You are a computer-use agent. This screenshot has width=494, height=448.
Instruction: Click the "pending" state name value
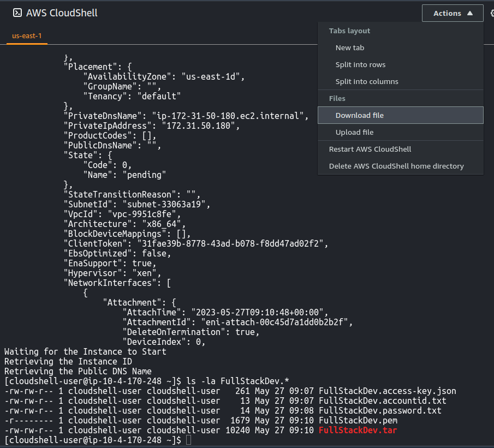(144, 175)
